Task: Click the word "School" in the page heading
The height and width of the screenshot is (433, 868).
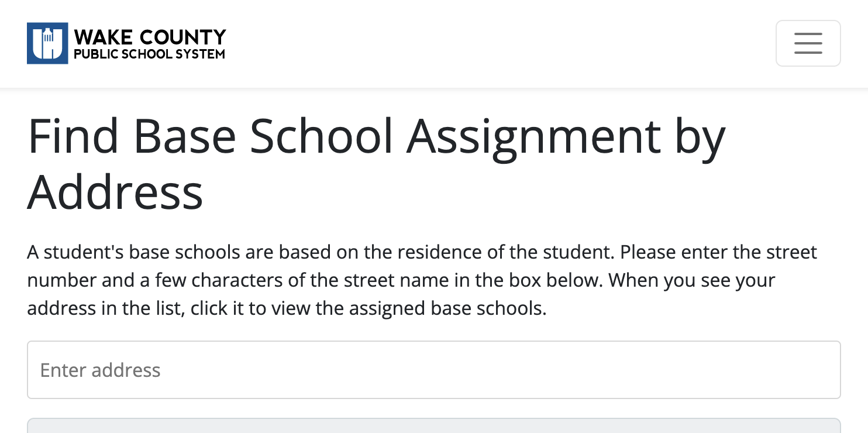Action: pos(321,137)
